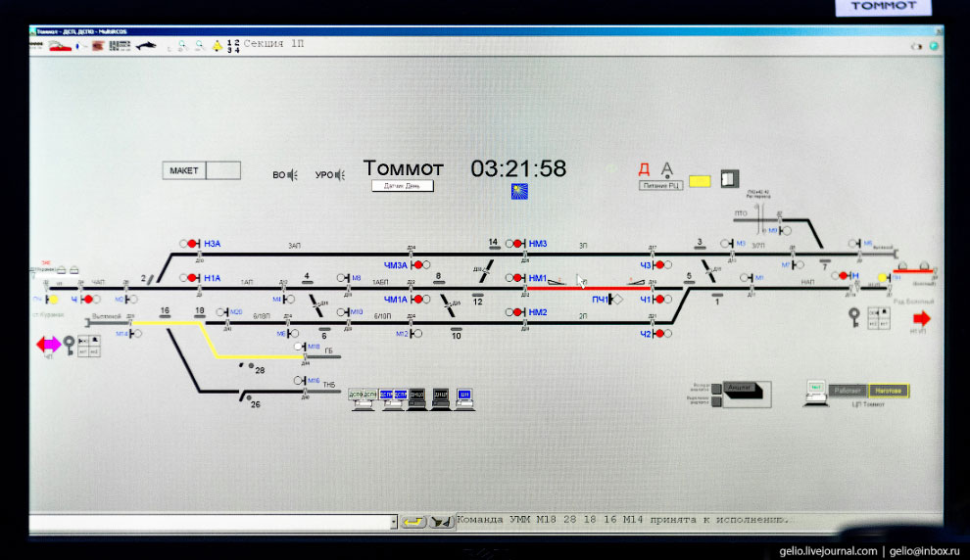This screenshot has width=970, height=560.
Task: Select shunting signal М6
Action: point(288,334)
